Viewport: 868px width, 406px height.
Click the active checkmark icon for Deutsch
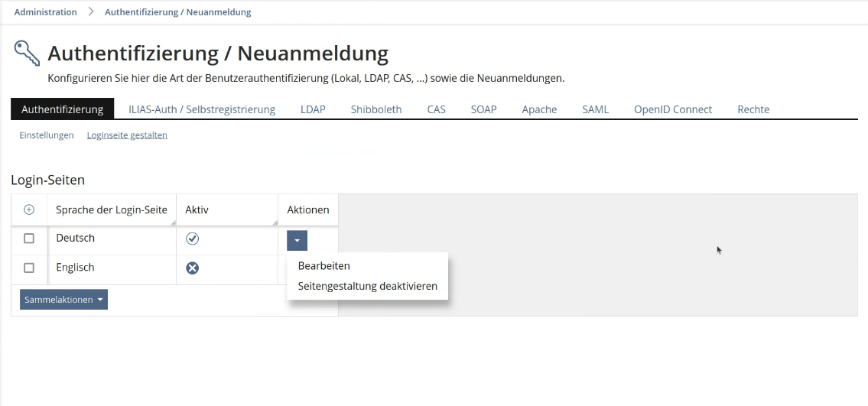coord(193,239)
